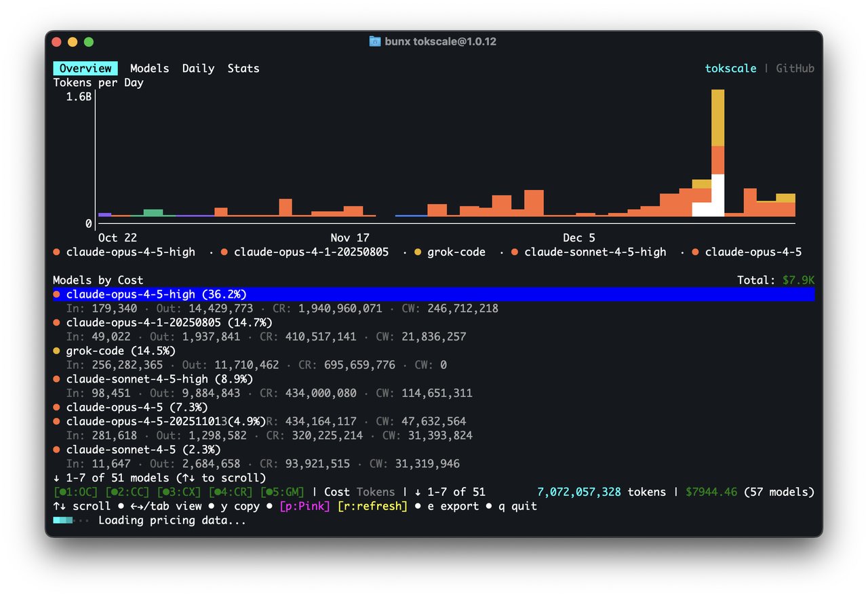Screen dimensions: 868x597
Task: Click the loading pricing data progress bar
Action: pos(64,520)
